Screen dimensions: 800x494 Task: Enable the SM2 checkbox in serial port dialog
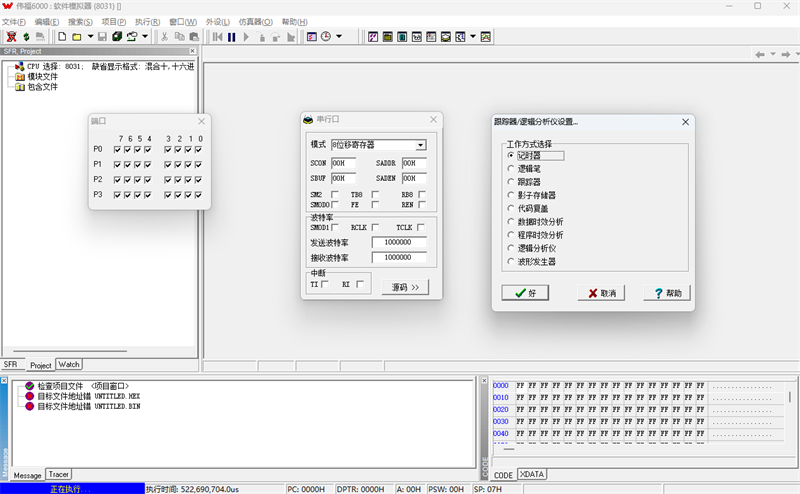(x=335, y=194)
